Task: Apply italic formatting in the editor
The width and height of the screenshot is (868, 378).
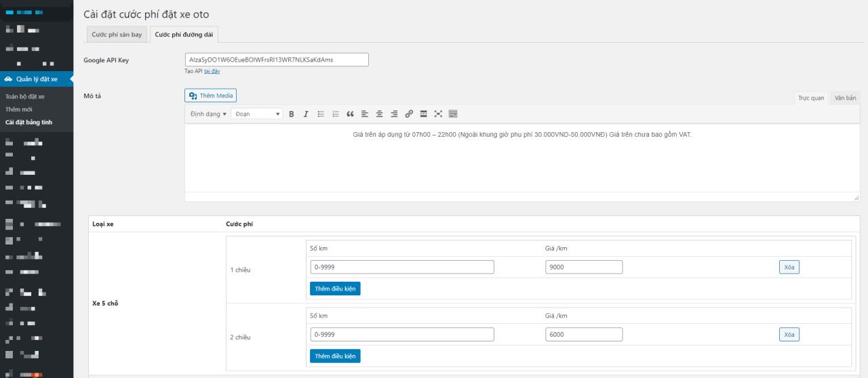Action: [306, 114]
